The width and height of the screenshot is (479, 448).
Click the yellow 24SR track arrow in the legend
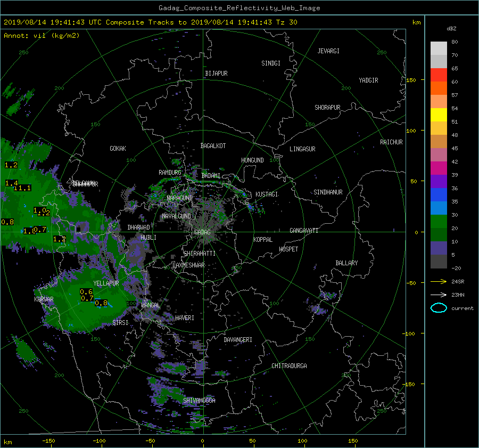pos(439,281)
